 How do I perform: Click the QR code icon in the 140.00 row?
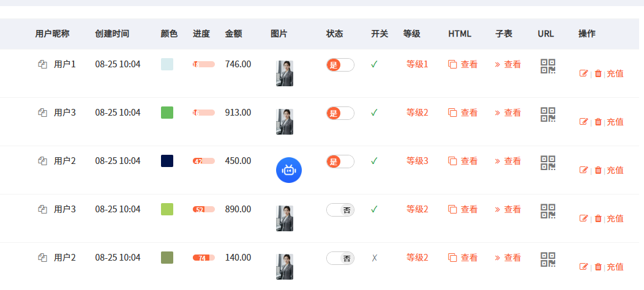pyautogui.click(x=548, y=259)
